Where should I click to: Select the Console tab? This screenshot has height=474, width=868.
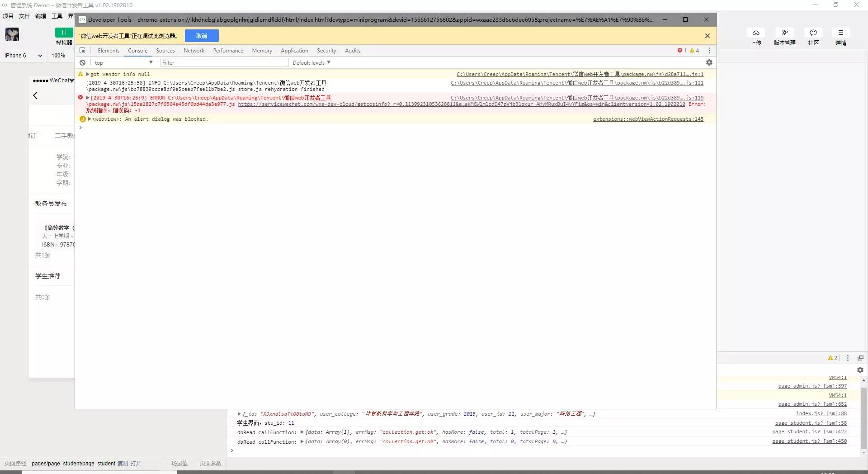(x=137, y=51)
